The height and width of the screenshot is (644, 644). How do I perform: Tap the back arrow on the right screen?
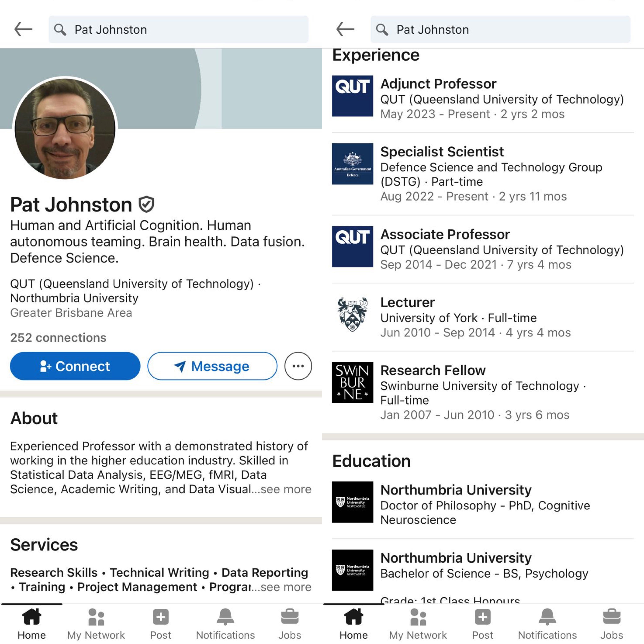coord(345,29)
